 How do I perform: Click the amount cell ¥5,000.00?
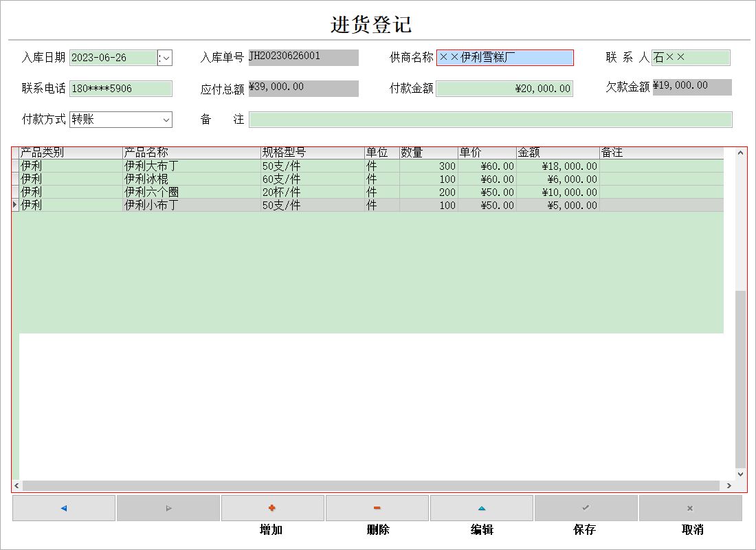[x=558, y=205]
